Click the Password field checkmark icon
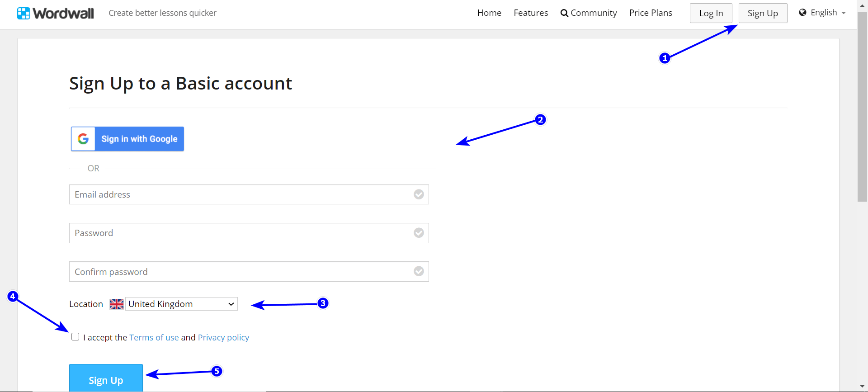The height and width of the screenshot is (392, 868). [419, 233]
